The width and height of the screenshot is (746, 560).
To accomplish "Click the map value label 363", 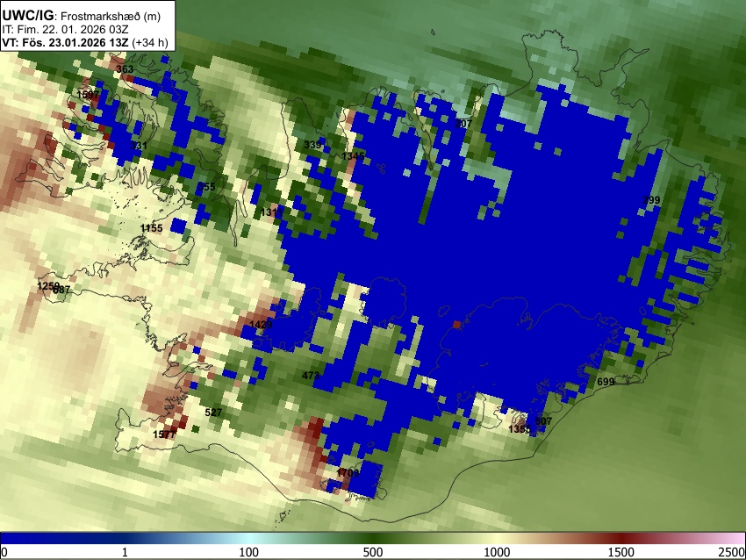I will pyautogui.click(x=125, y=69).
